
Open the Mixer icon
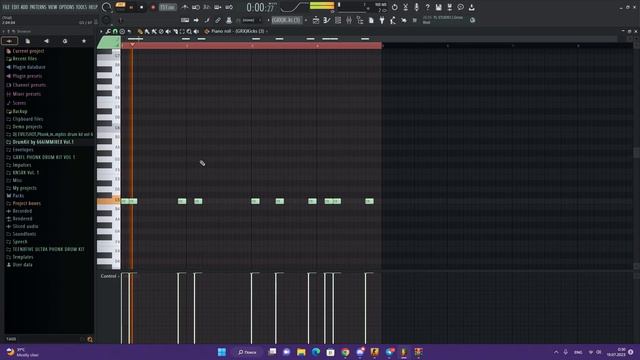[x=349, y=20]
